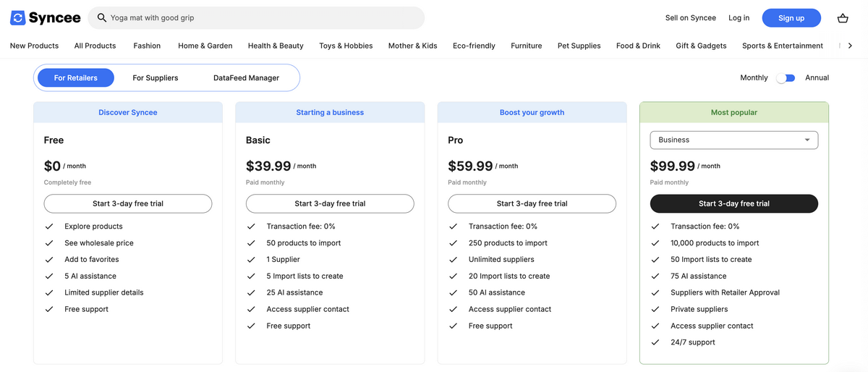The height and width of the screenshot is (372, 868).
Task: Click checkmark beside Private suppliers
Action: (655, 309)
